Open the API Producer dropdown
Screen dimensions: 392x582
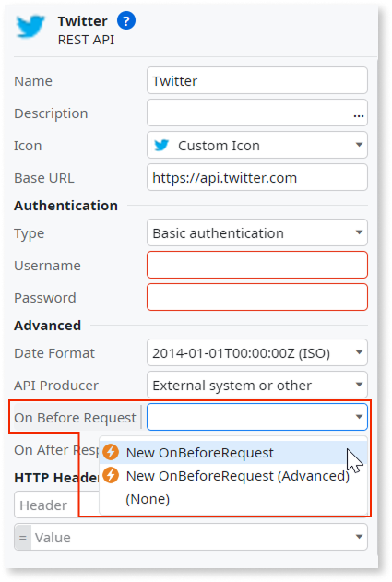coord(257,385)
